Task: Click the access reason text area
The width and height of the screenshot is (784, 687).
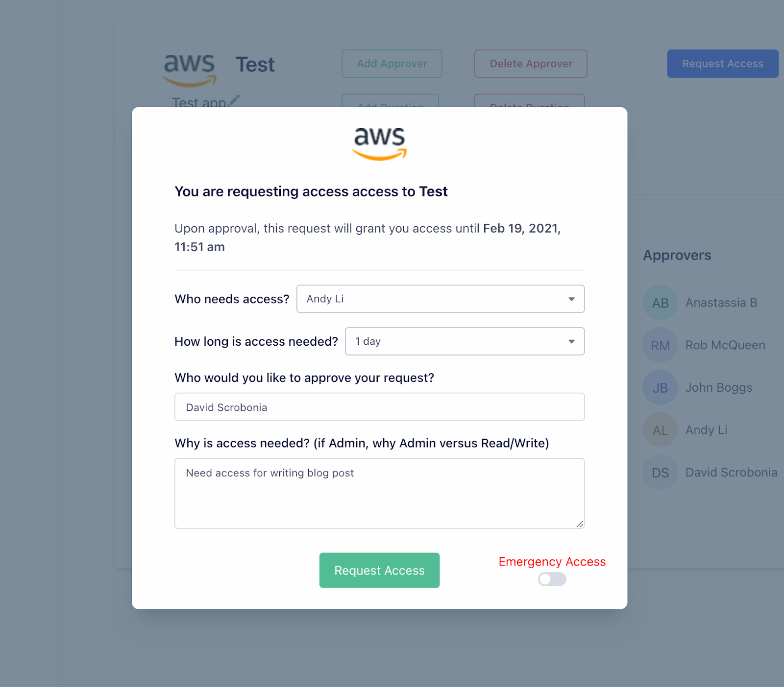Action: (x=379, y=493)
